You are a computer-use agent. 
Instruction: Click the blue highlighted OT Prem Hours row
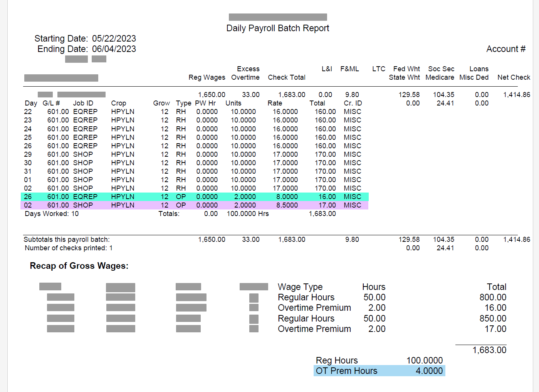click(379, 371)
